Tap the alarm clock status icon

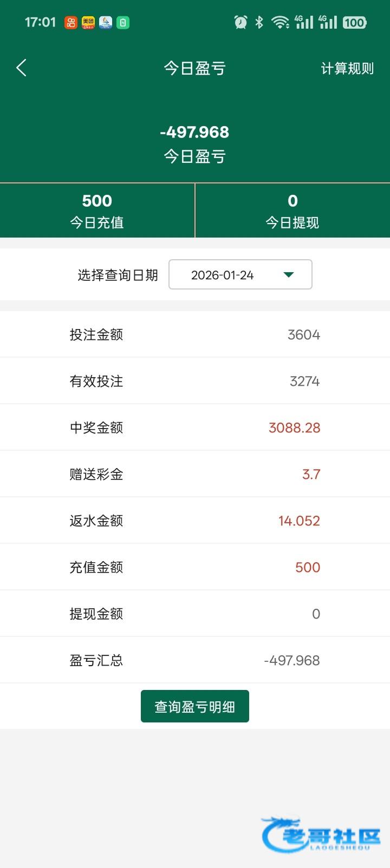coord(240,22)
